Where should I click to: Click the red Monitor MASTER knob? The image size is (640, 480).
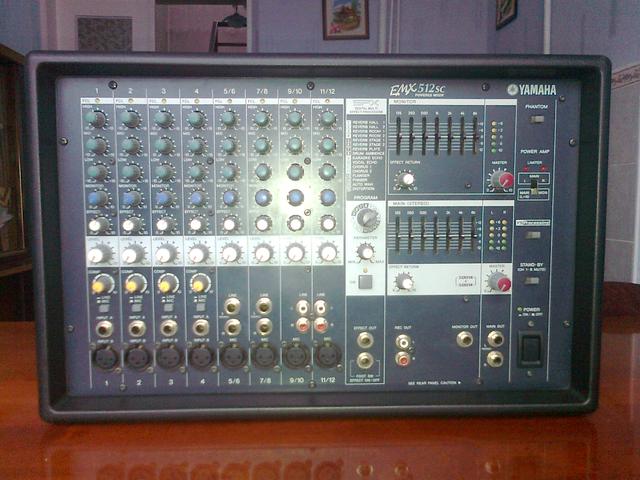(500, 180)
